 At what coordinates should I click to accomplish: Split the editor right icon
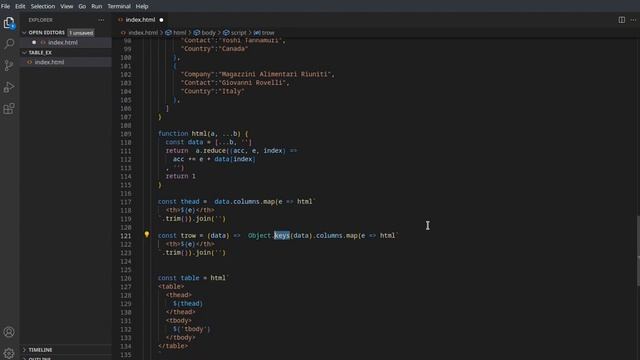[621, 20]
